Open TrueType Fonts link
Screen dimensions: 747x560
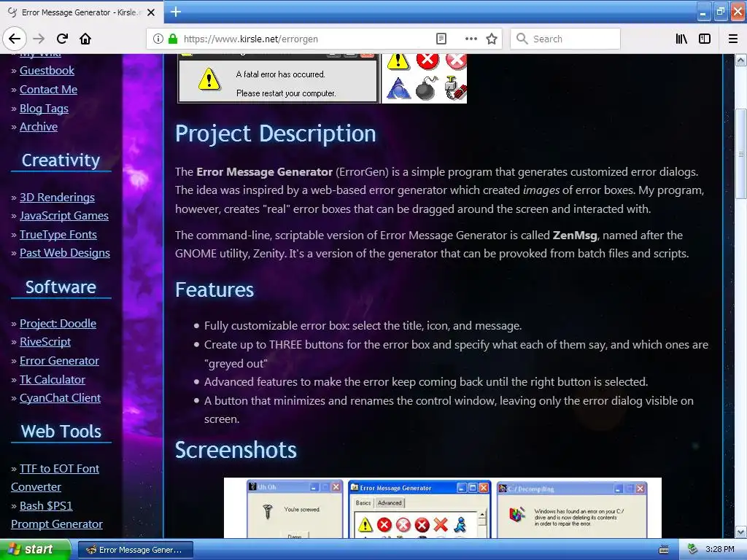(58, 234)
